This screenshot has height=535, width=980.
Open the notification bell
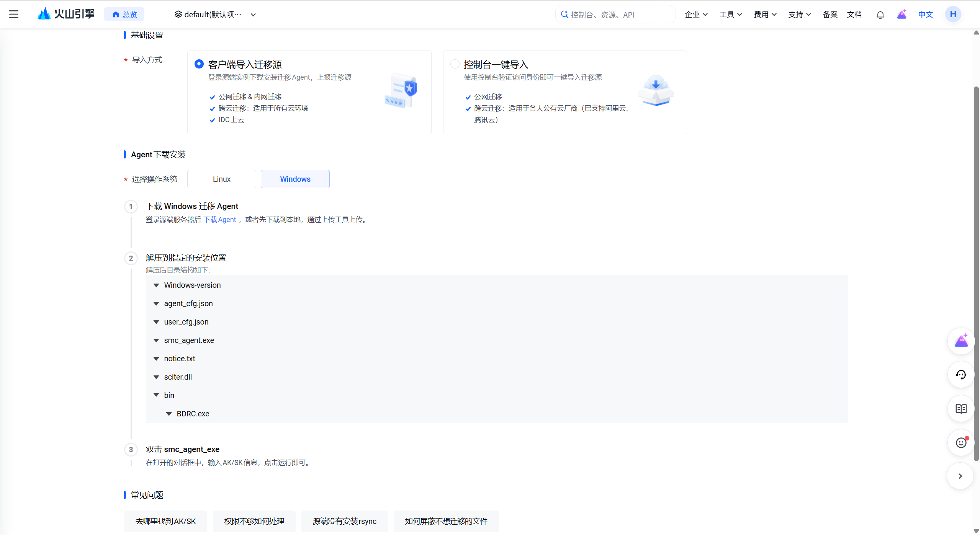(x=880, y=15)
